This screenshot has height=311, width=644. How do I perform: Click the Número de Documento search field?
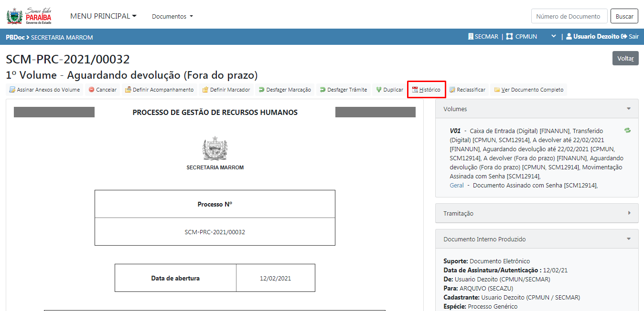(569, 16)
